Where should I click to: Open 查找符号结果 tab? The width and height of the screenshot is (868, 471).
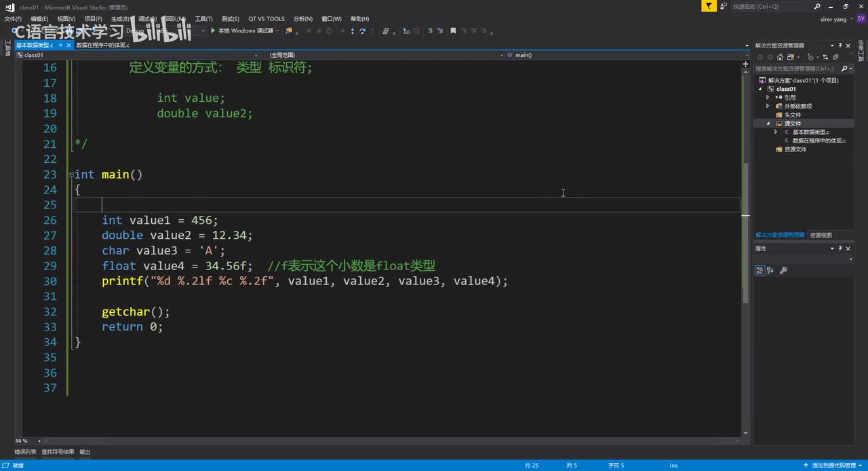tap(58, 452)
